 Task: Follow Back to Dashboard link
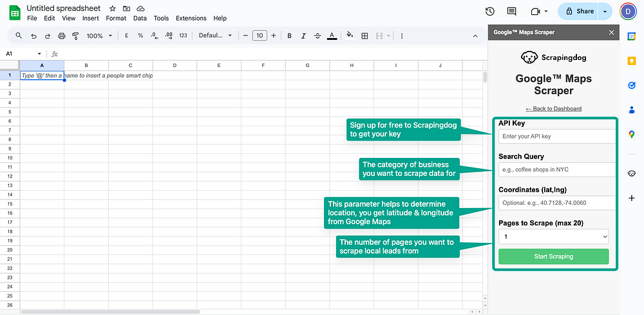click(x=554, y=108)
